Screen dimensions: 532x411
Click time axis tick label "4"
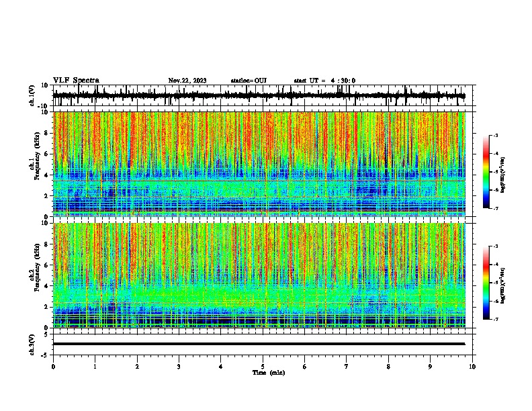point(221,367)
